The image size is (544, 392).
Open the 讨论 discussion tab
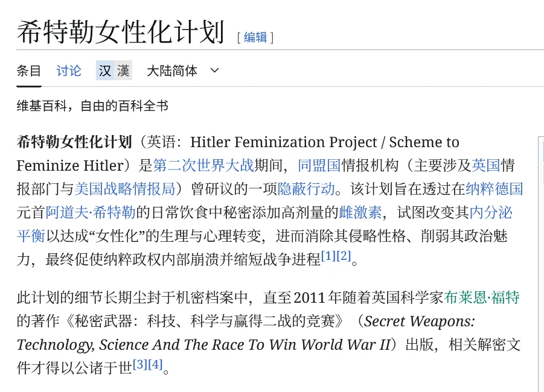pos(69,71)
